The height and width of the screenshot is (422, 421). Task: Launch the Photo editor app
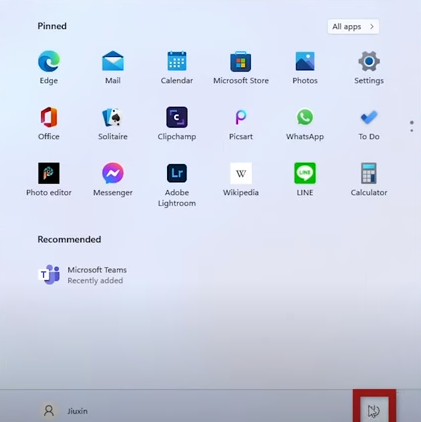tap(49, 180)
